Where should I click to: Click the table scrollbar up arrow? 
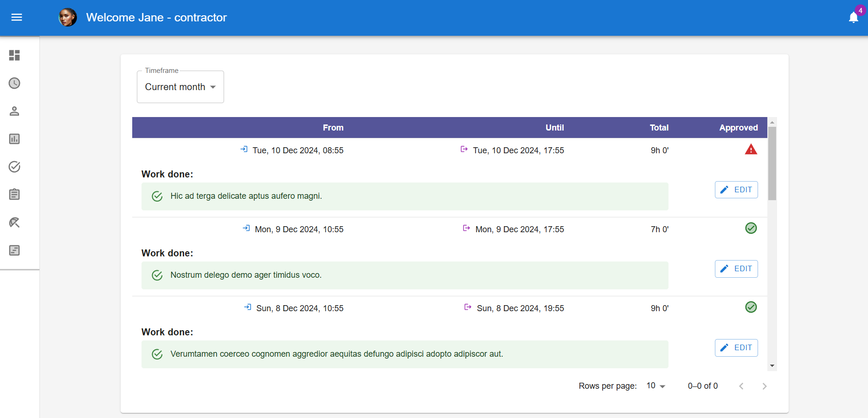tap(772, 122)
